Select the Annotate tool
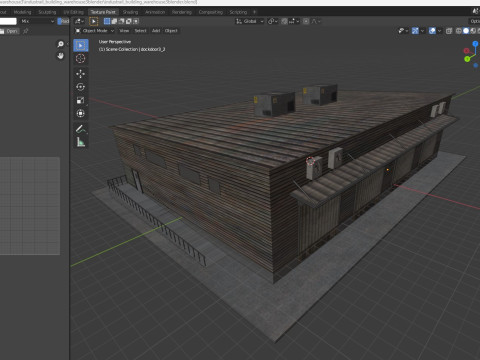 [81, 129]
